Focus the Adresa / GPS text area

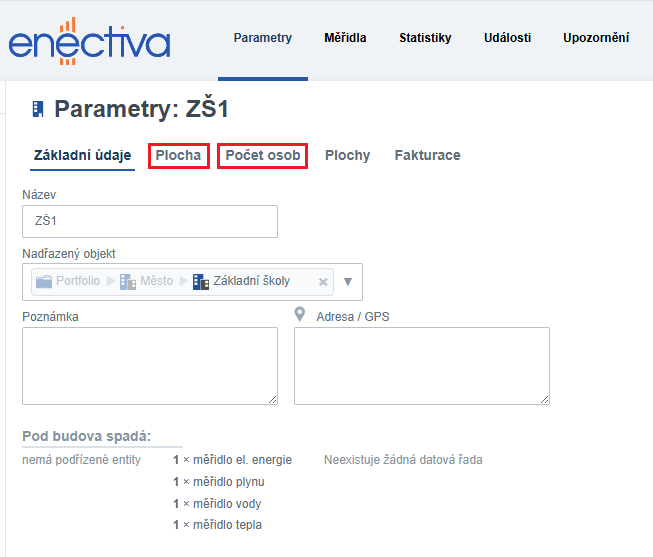(x=421, y=366)
